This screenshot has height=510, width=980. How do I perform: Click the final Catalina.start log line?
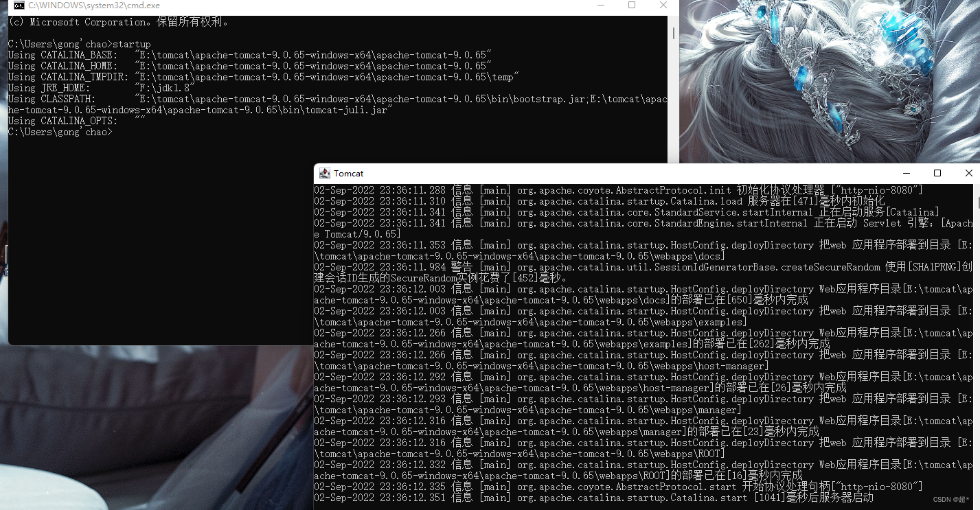pyautogui.click(x=594, y=498)
